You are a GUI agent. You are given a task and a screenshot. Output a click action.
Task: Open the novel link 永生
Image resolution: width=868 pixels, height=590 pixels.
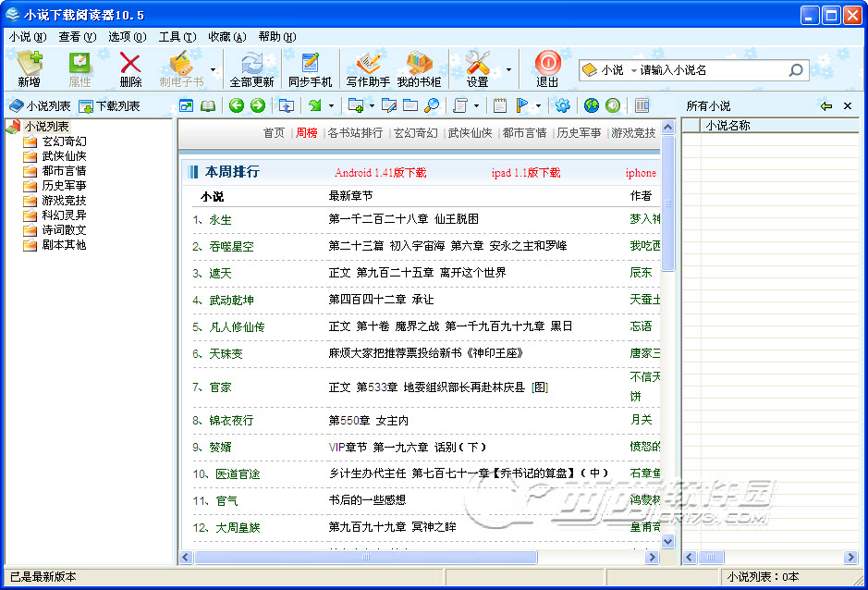(x=220, y=219)
